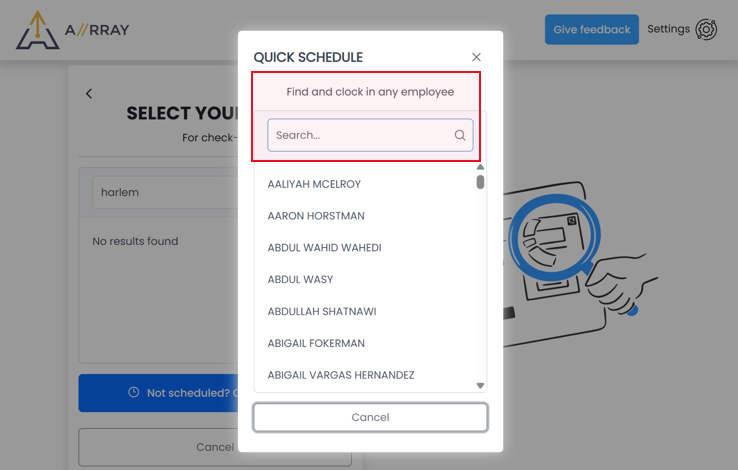Screen dimensions: 738x470
Task: Pick Abigail Fokerman from employees
Action: pos(316,343)
